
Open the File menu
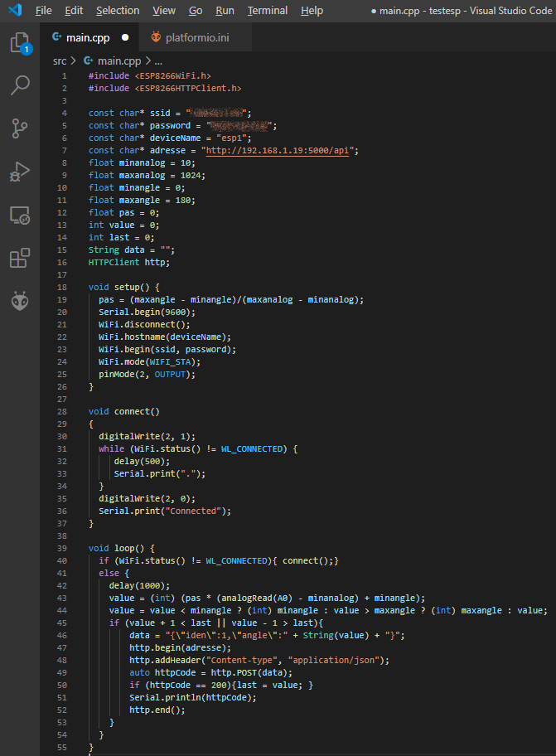[44, 11]
